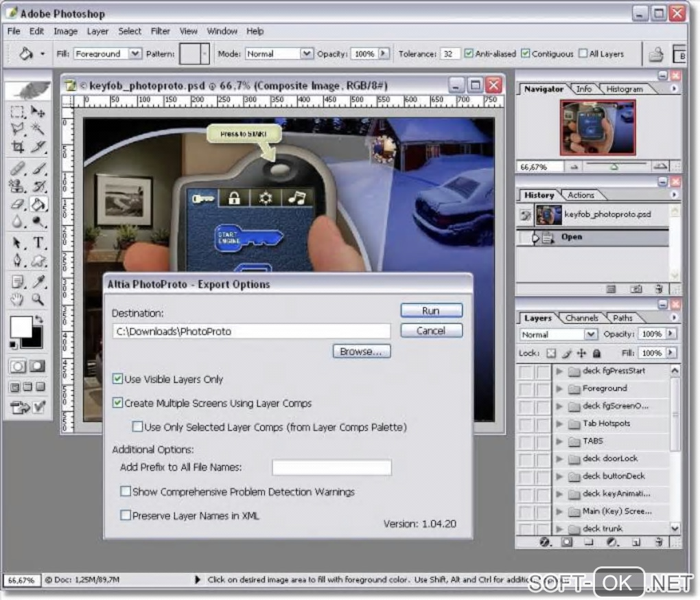Switch to the Histogram tab
Viewport: 700px width, 600px height.
625,89
